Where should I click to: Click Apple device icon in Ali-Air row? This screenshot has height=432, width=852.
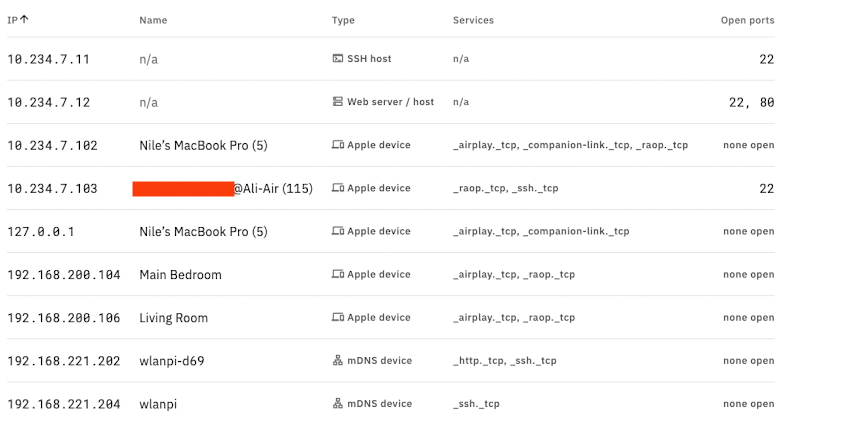(x=337, y=188)
